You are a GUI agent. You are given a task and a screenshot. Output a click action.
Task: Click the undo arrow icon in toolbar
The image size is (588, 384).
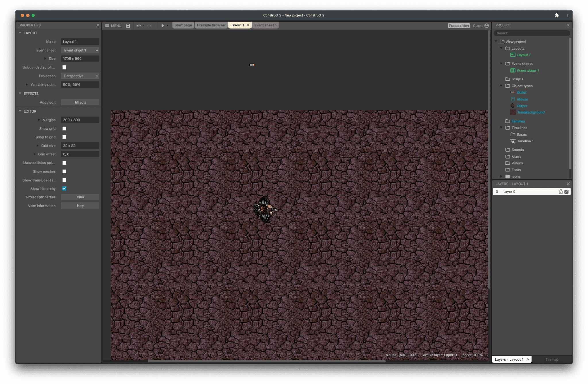point(138,25)
